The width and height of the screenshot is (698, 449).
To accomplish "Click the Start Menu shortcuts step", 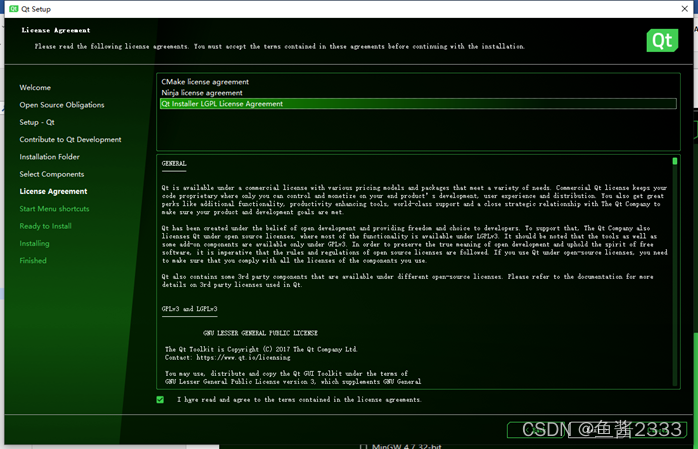I will point(54,209).
